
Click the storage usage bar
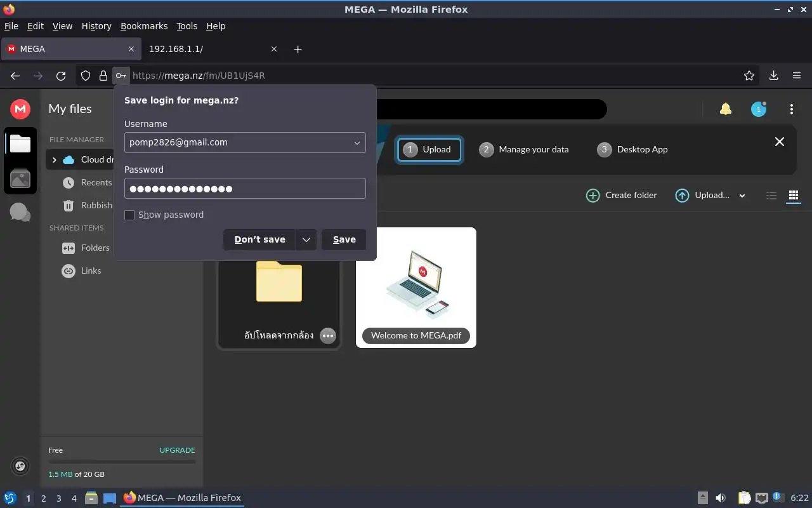[x=122, y=462]
